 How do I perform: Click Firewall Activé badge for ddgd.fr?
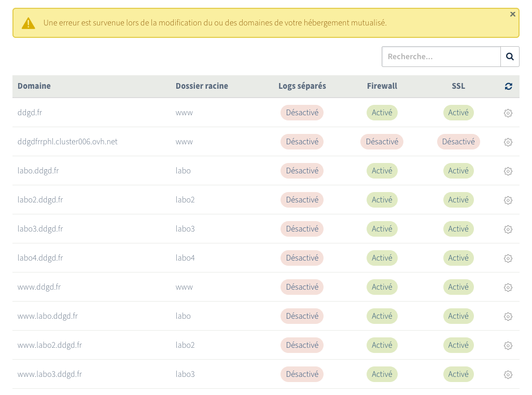(x=382, y=113)
